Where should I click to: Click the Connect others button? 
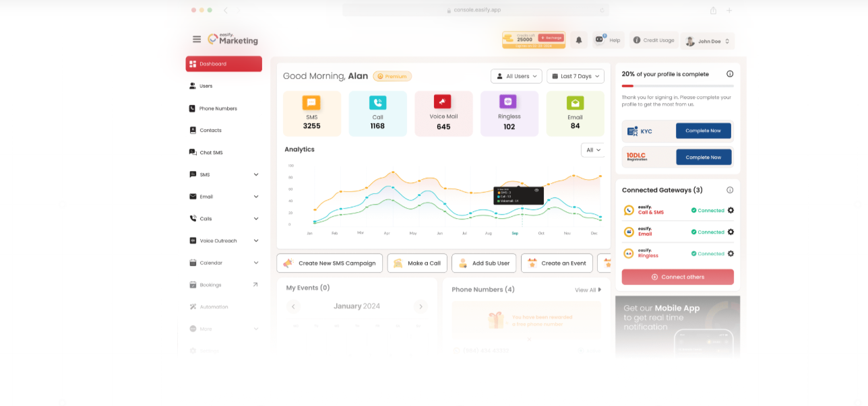677,277
